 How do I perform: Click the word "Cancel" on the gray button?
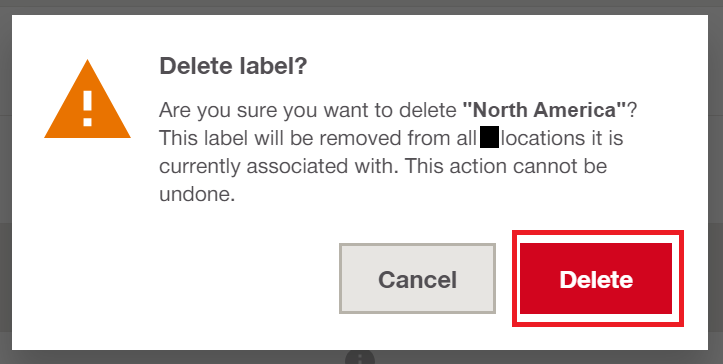coord(417,280)
